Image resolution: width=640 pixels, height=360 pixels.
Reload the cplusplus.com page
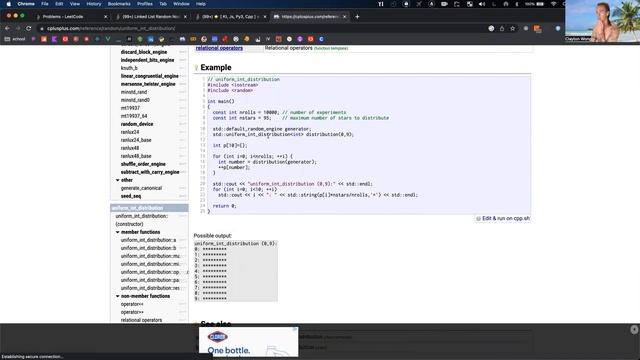coord(29,28)
